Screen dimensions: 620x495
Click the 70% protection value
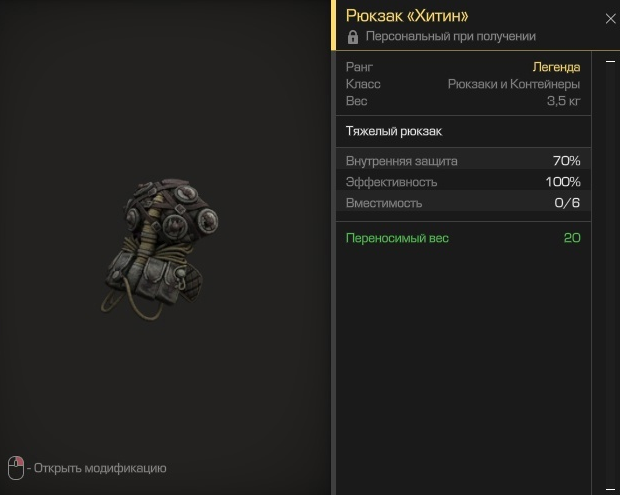[567, 161]
